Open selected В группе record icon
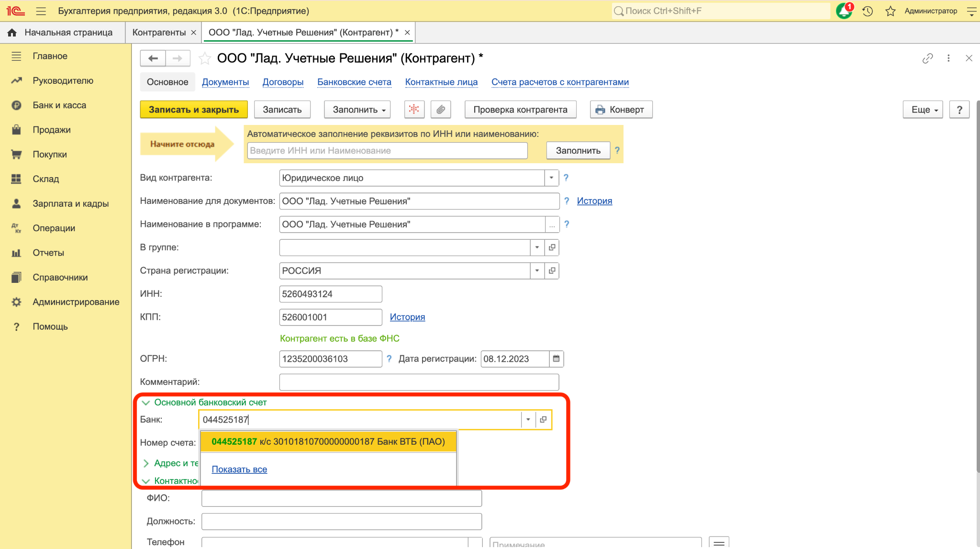 552,247
